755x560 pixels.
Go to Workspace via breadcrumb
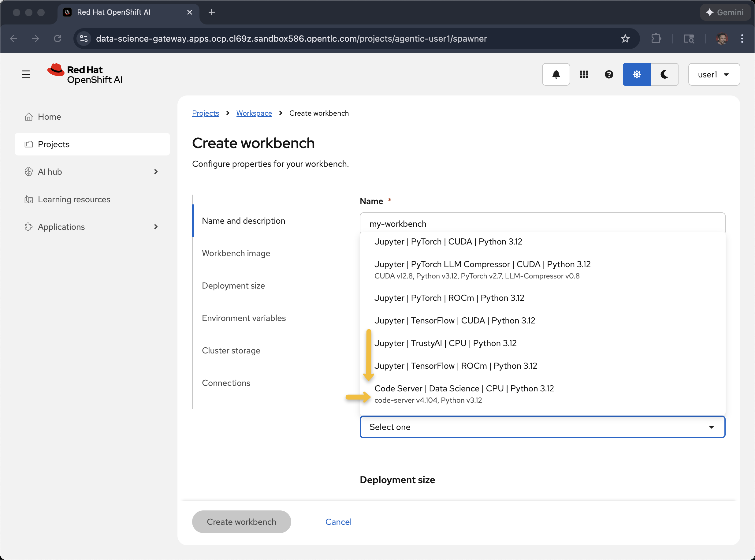[254, 113]
